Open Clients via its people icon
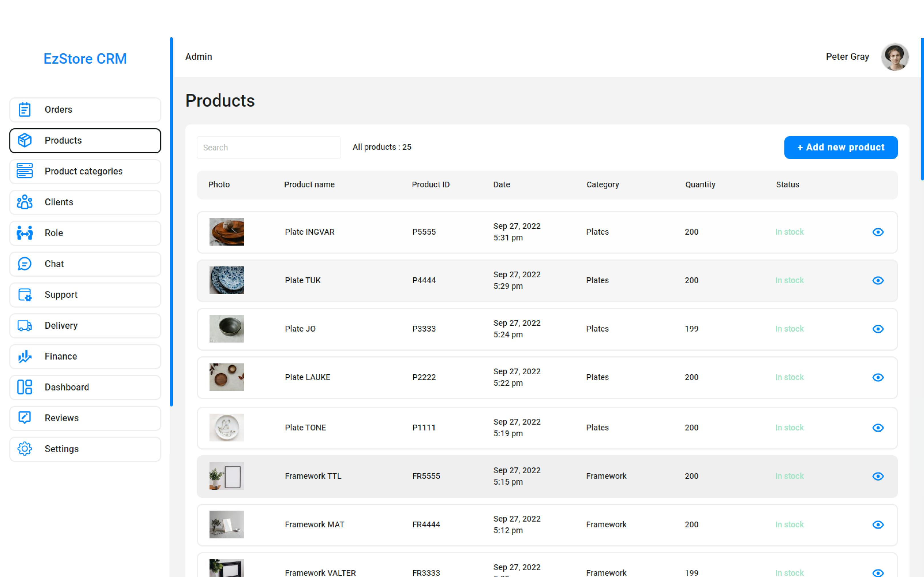Viewport: 924px width, 577px height. (25, 202)
